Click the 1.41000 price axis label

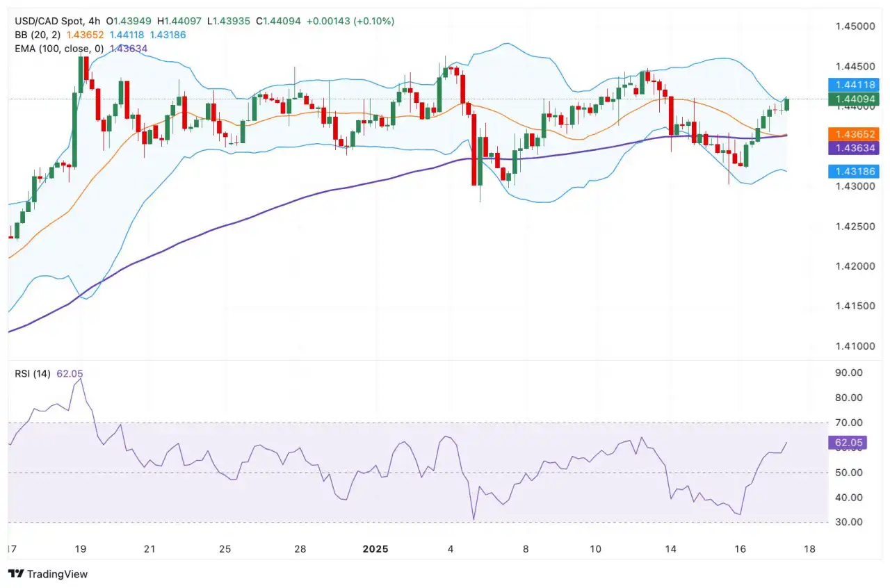pyautogui.click(x=855, y=346)
